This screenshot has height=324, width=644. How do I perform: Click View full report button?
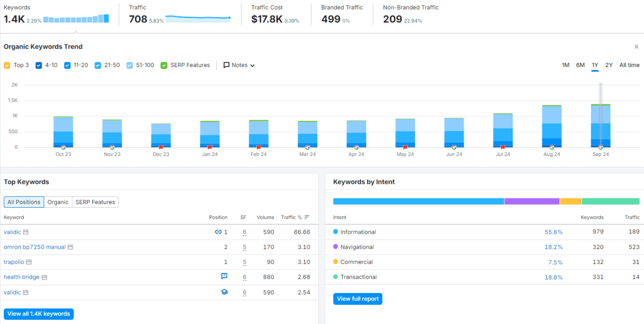358,299
